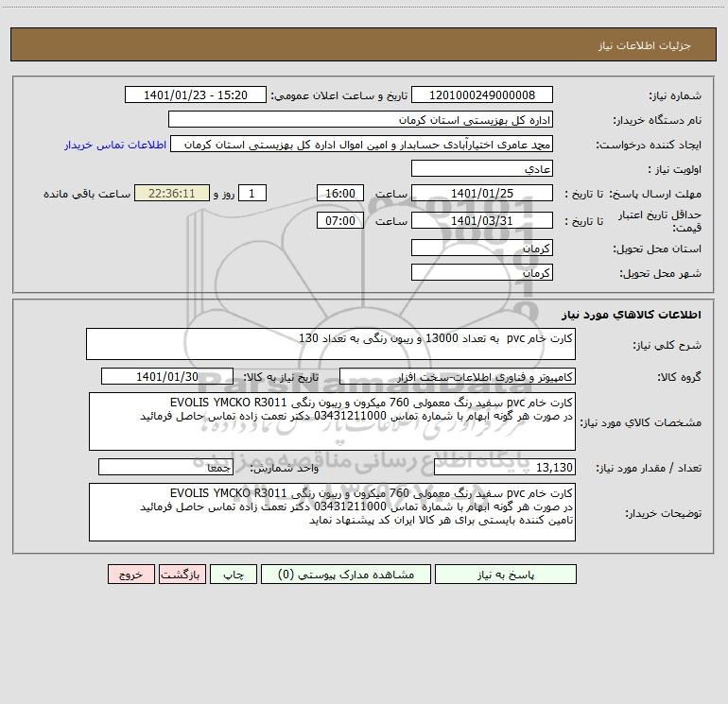Click the requester name field مجد عامری
Screen dimensions: 728x704
tap(362, 144)
